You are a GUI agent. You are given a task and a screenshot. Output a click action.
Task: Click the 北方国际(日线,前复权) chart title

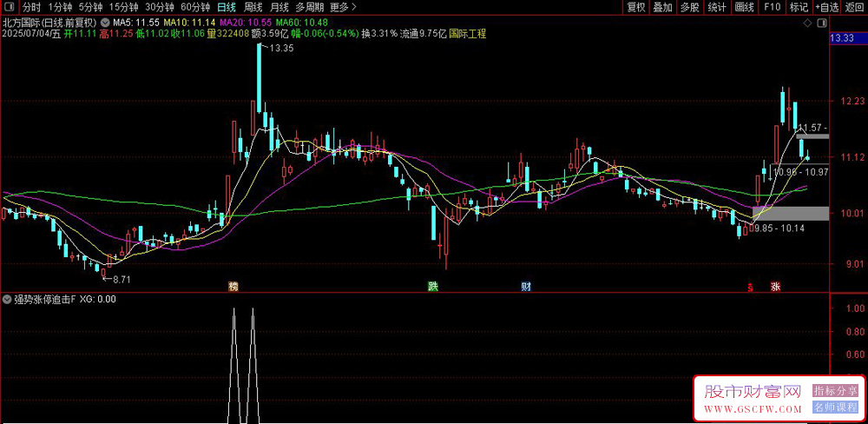(49, 23)
